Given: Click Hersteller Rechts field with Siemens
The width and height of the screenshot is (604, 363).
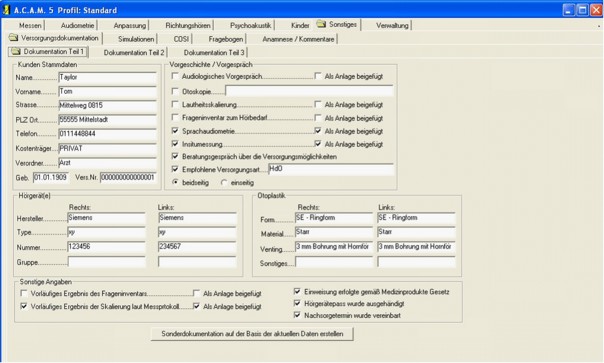Looking at the screenshot, I should pos(106,218).
